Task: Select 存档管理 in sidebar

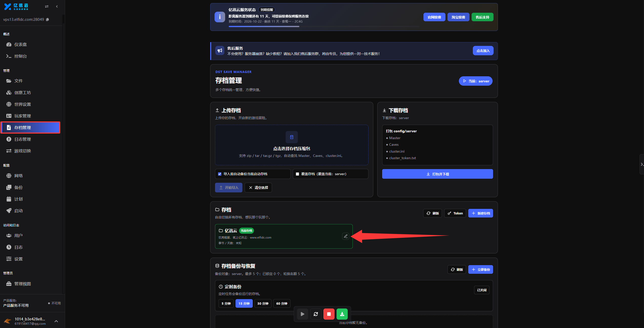Action: 30,127
